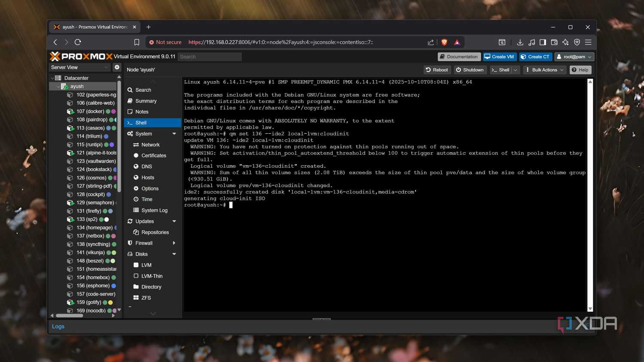Open the browser wallet icon

554,42
